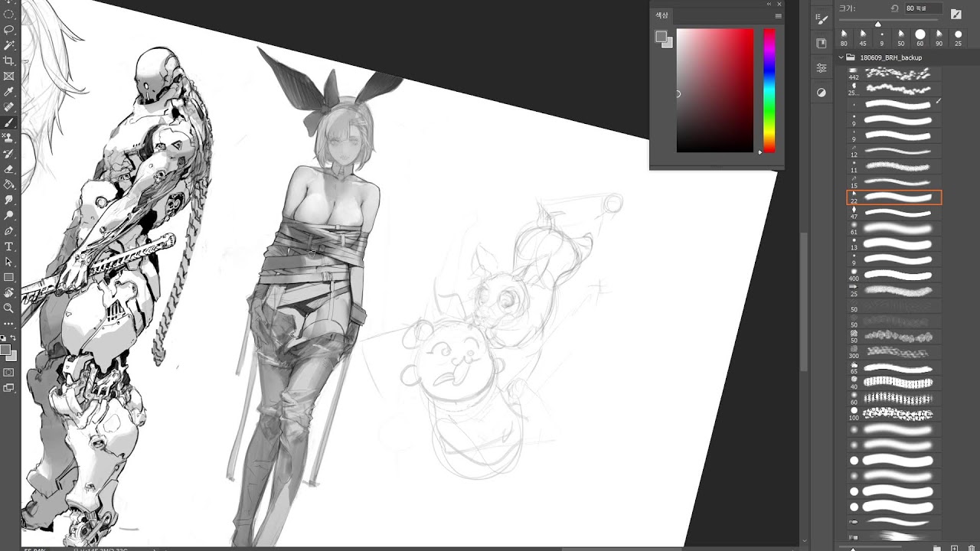Collapse the Color panel with double arrows
This screenshot has height=551, width=980.
tap(769, 4)
